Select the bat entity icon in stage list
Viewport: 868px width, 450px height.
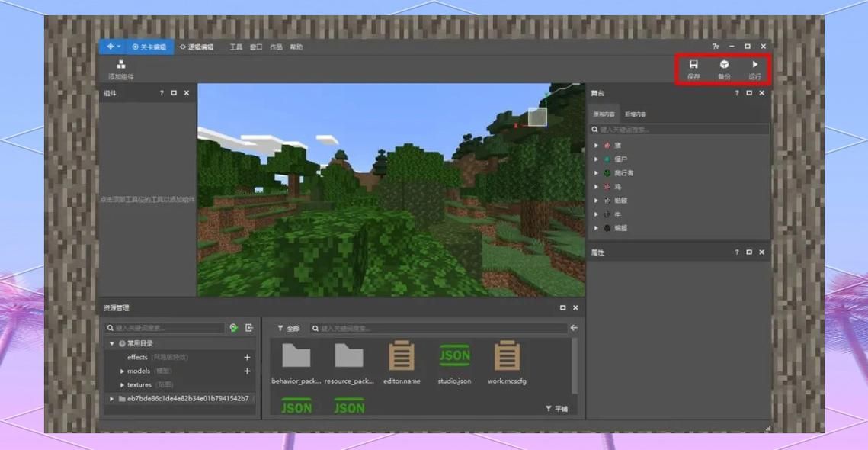tap(607, 228)
